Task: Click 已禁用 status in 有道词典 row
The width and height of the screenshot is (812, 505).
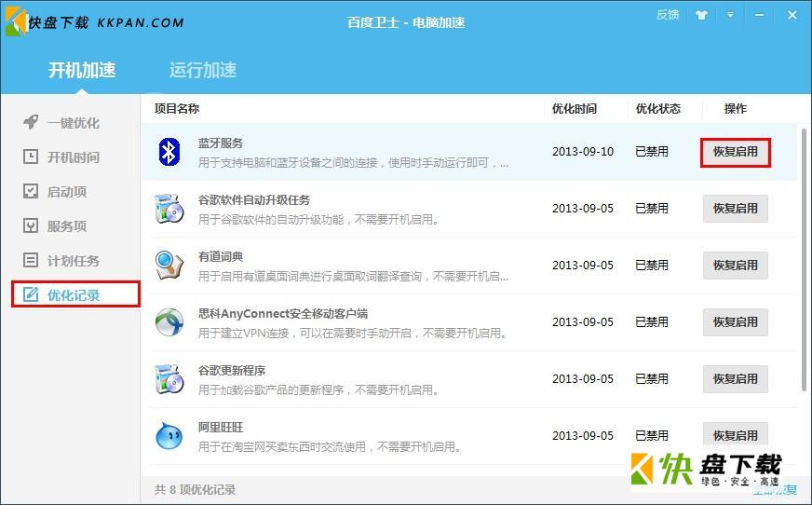Action: 652,266
